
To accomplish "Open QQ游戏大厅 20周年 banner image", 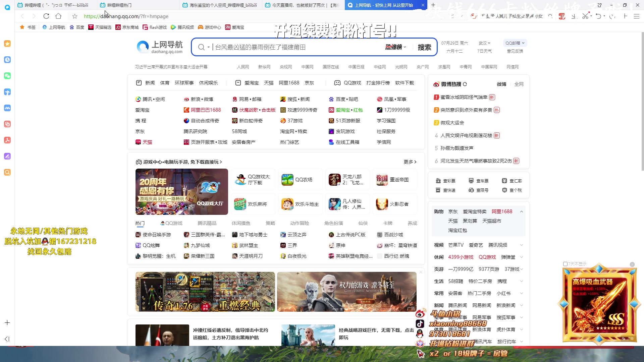I will (181, 192).
